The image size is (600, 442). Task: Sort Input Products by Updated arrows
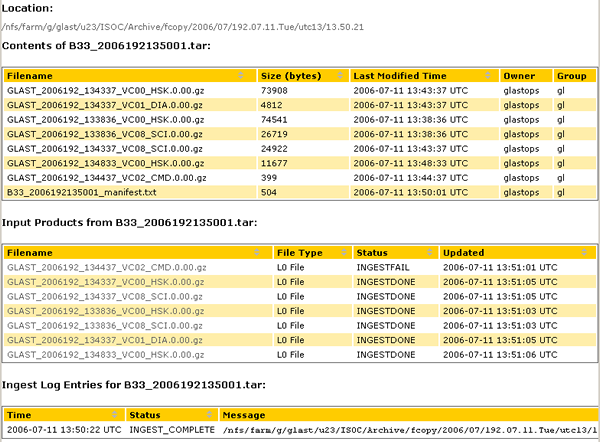[x=584, y=252]
